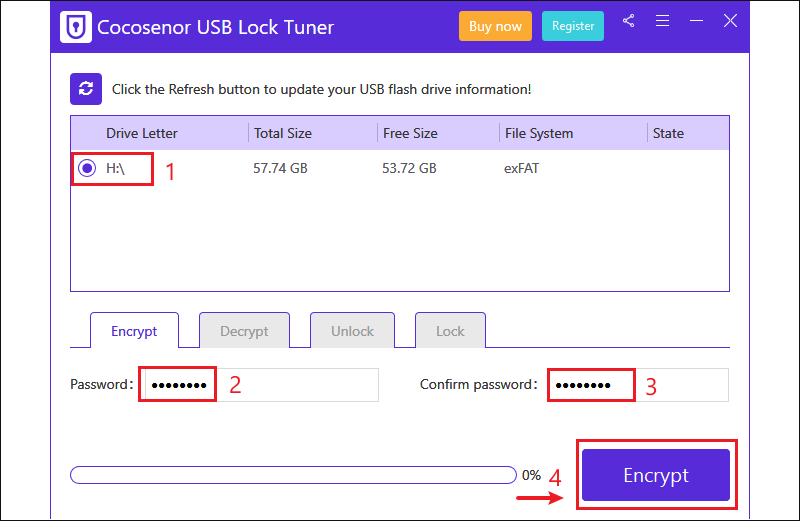Click the Free Size column header
The height and width of the screenshot is (521, 800).
[410, 133]
